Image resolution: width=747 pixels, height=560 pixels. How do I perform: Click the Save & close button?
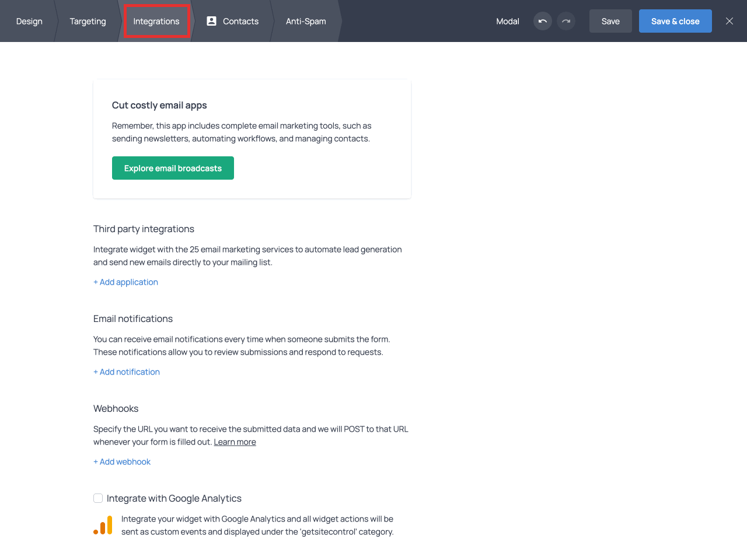point(675,21)
